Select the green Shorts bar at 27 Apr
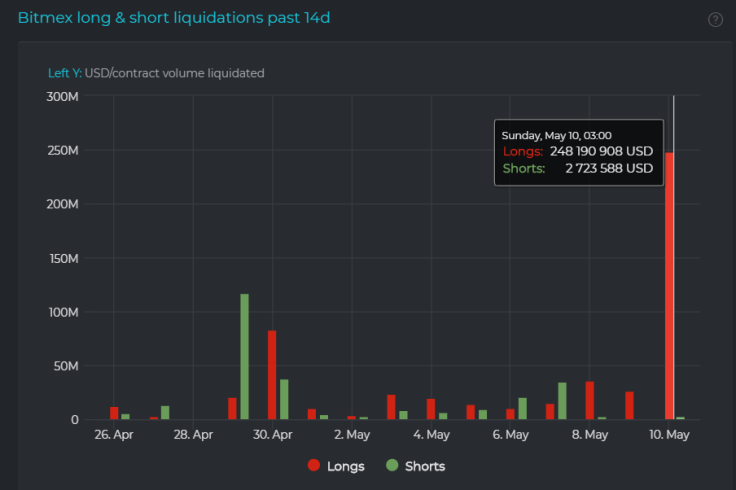This screenshot has height=490, width=736. tap(165, 413)
